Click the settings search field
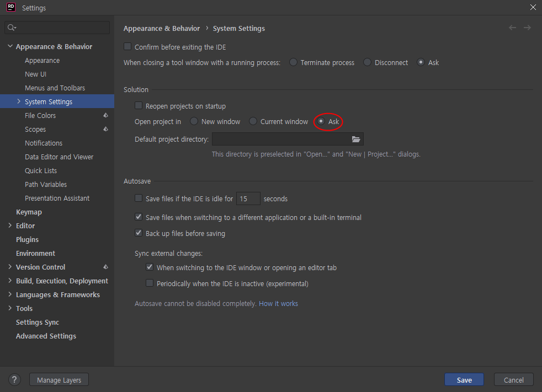Image resolution: width=542 pixels, height=392 pixels. [x=57, y=28]
